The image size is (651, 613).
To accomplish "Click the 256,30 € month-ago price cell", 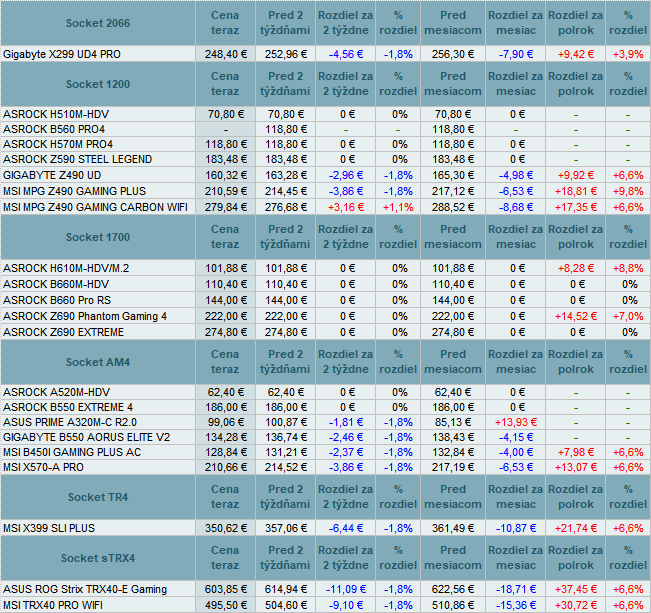I will click(x=453, y=54).
